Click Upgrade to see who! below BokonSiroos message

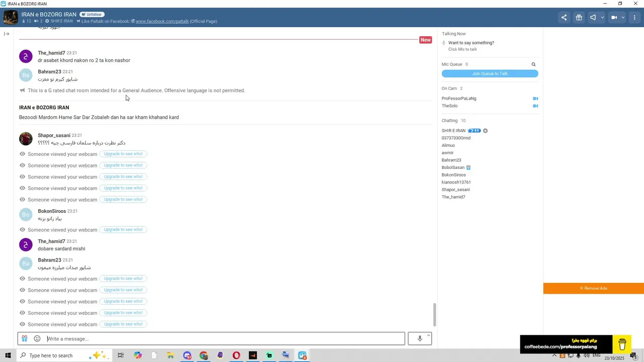pyautogui.click(x=123, y=230)
